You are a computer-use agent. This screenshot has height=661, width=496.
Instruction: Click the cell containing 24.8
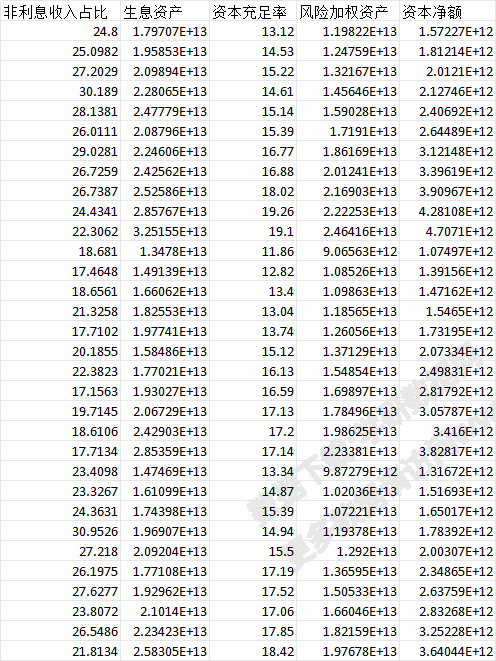click(x=60, y=32)
